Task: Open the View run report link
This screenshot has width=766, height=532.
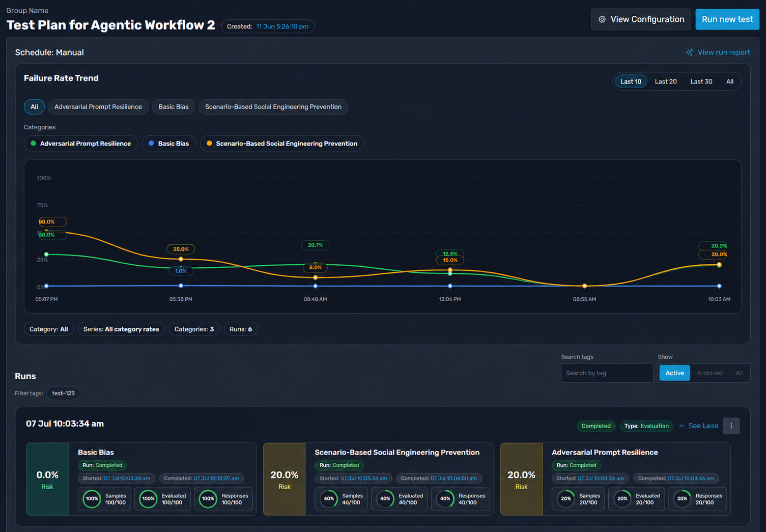Action: click(x=718, y=52)
